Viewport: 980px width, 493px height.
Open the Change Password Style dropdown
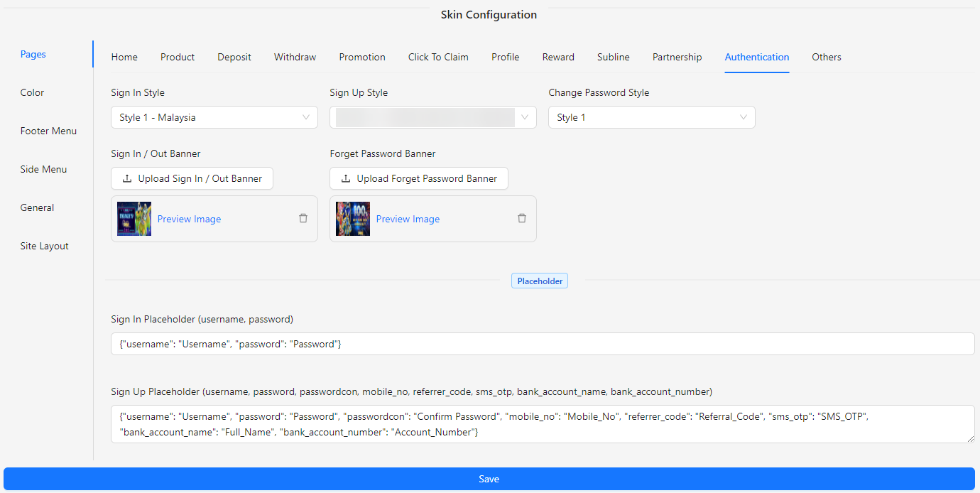point(651,117)
